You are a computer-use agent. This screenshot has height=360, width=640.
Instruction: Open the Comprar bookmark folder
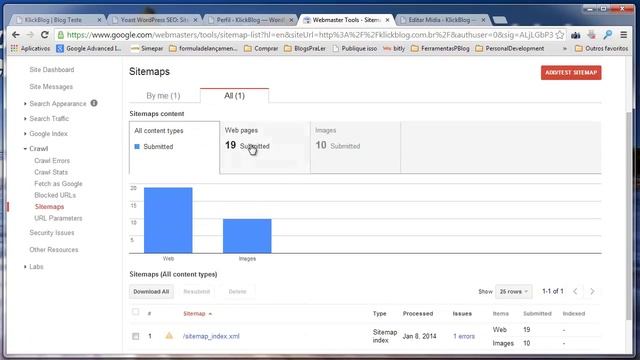click(x=261, y=48)
